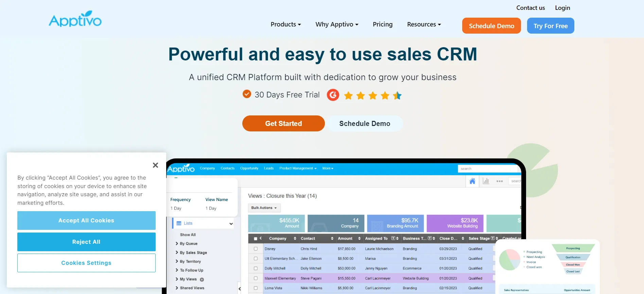Click Show All in the sidebar
Screen dimensions: 644x294
pos(188,235)
